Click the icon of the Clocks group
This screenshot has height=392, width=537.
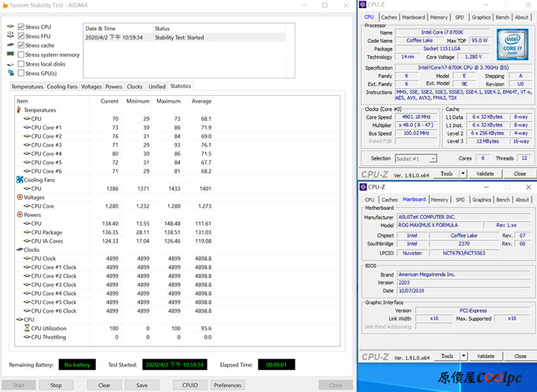click(x=20, y=250)
